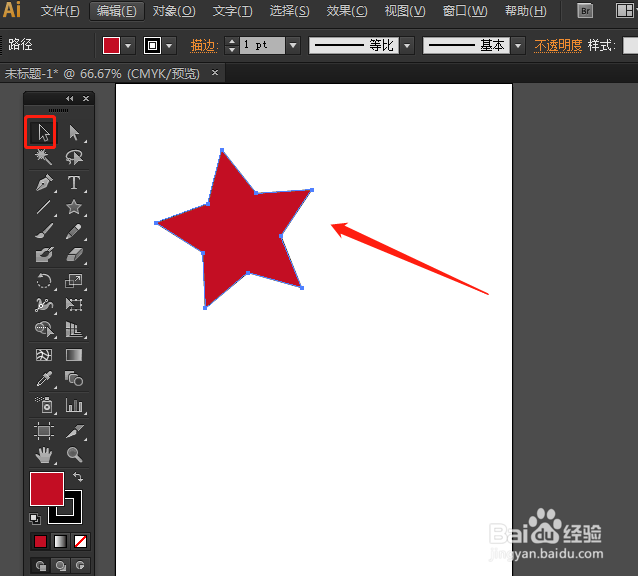The image size is (638, 576).
Task: Choose the Magic Wand tool
Action: click(43, 157)
